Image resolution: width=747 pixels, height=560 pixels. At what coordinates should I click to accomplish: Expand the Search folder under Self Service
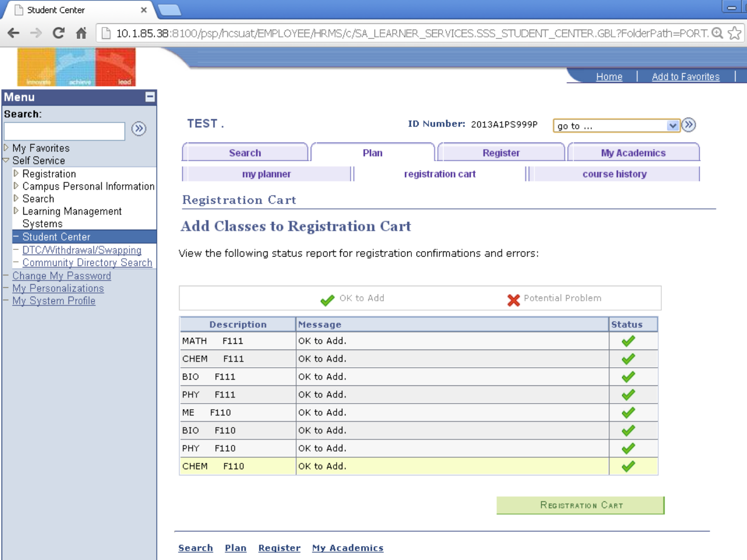pos(16,198)
